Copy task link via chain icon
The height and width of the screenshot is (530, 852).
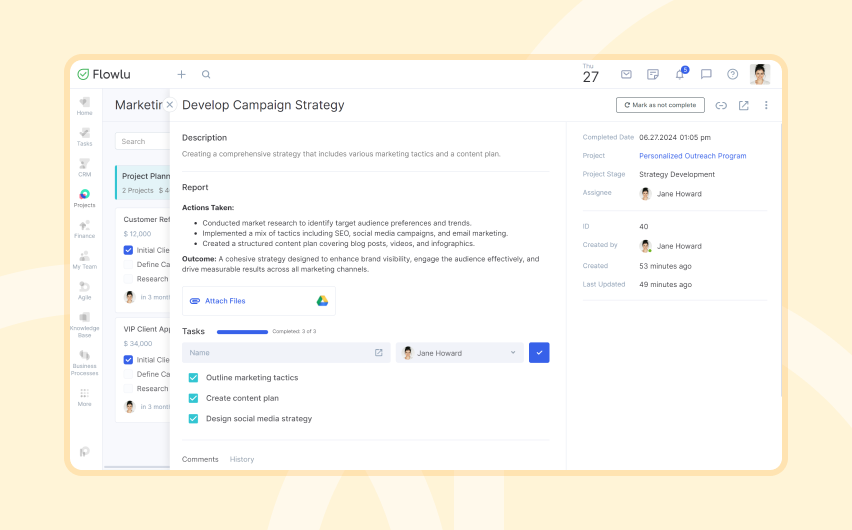coord(721,105)
